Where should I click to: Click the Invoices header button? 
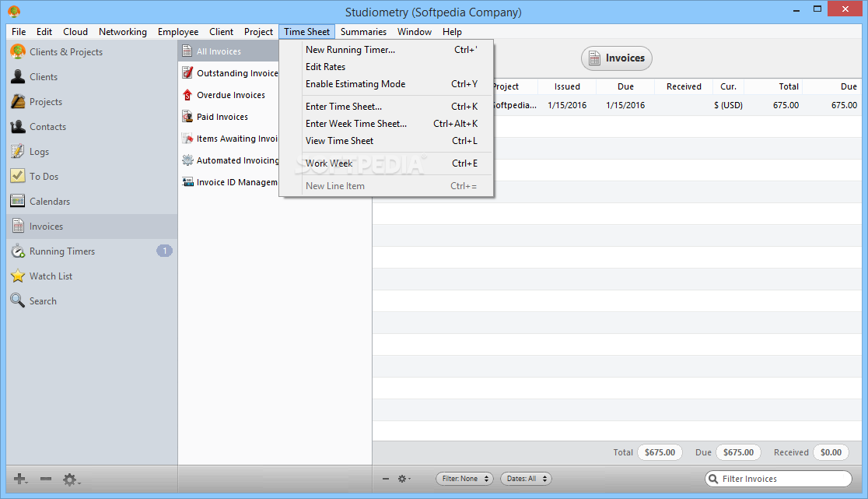617,58
